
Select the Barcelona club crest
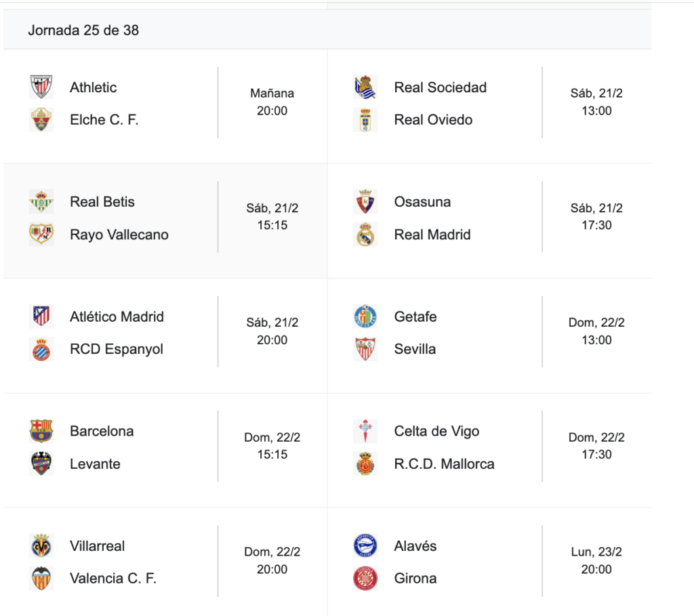[41, 431]
